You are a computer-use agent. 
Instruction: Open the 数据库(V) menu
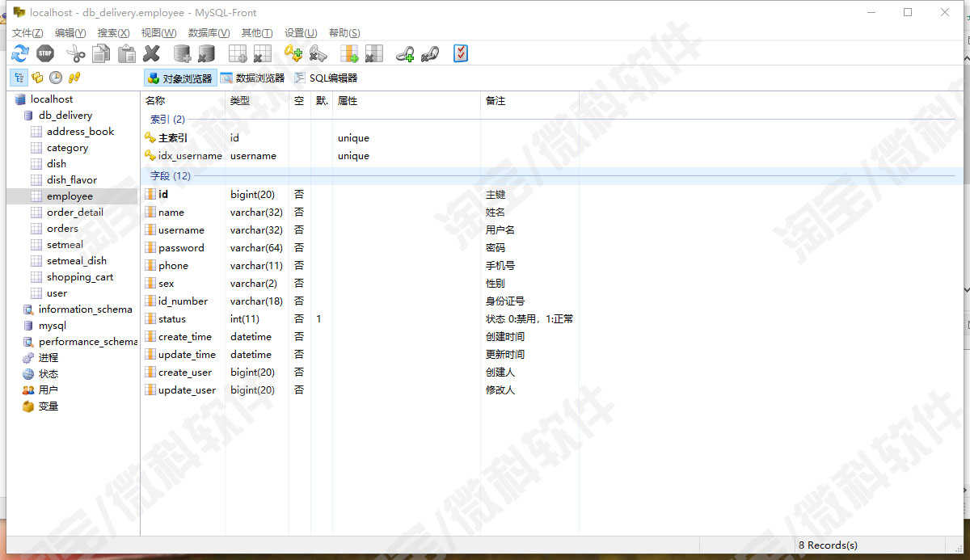(209, 33)
